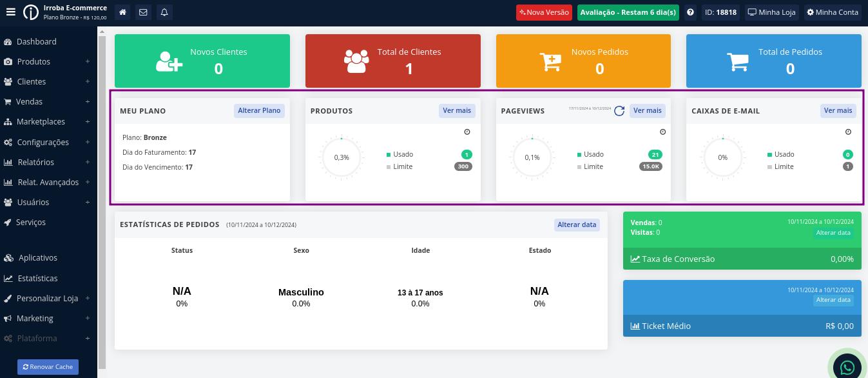
Task: Click the clock icon in Pageviews card
Action: click(663, 132)
